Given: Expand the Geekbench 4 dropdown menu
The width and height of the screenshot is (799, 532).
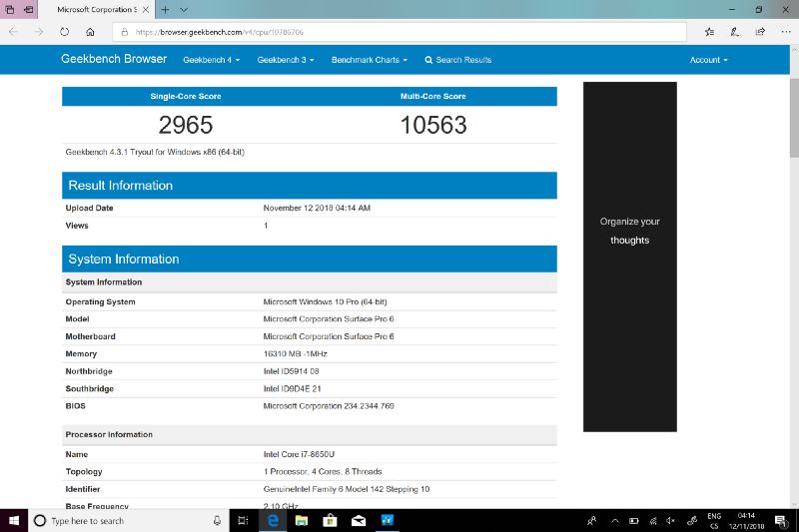Looking at the screenshot, I should click(x=211, y=60).
